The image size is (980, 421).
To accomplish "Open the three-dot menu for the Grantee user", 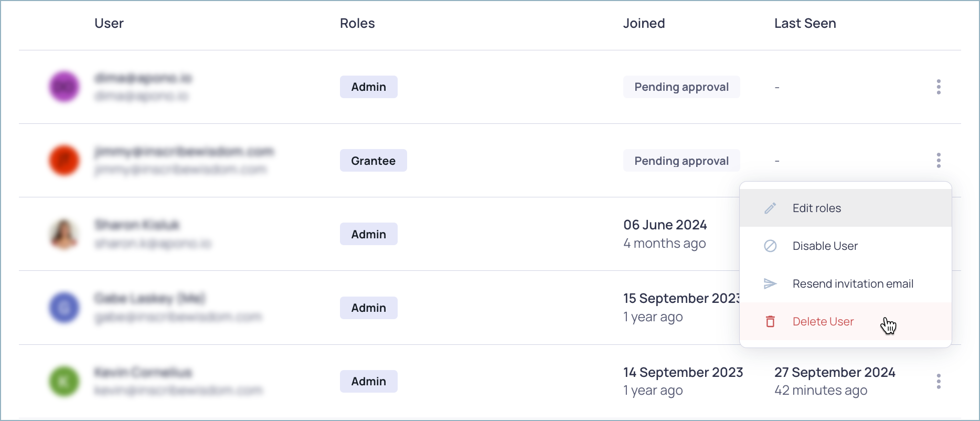I will (939, 161).
